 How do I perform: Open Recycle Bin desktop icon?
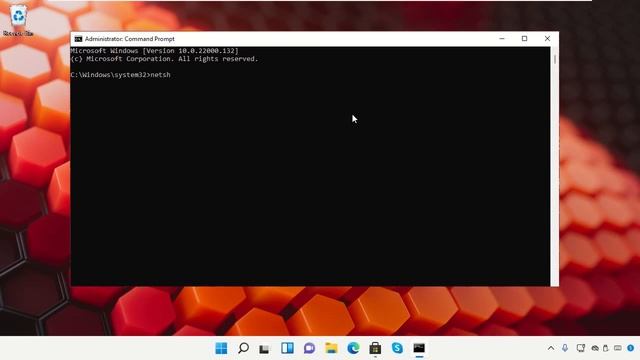coord(18,20)
